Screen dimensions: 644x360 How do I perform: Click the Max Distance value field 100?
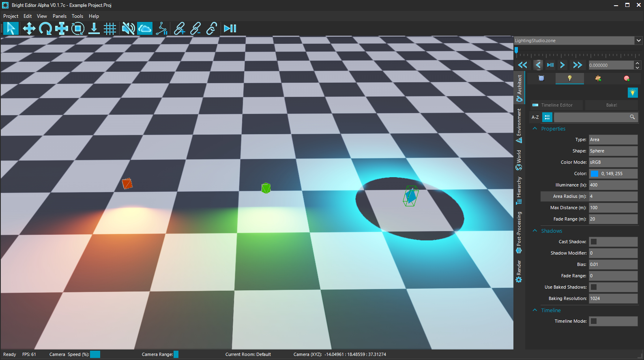click(x=613, y=208)
